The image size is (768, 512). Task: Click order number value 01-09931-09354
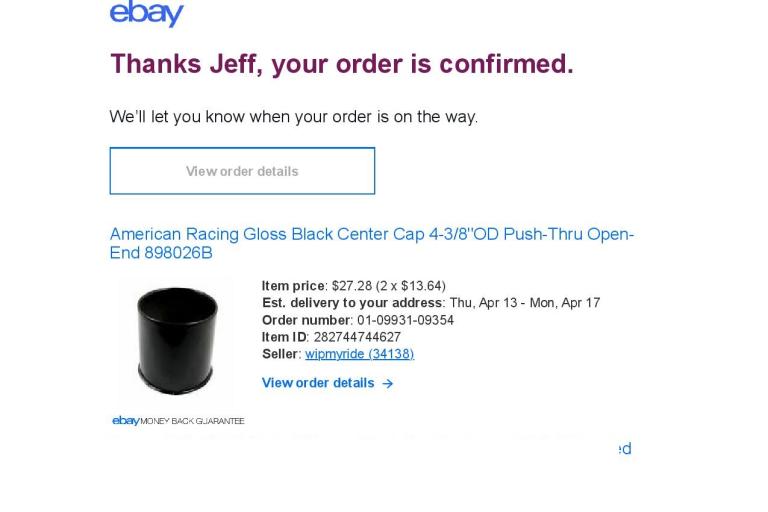pos(405,320)
